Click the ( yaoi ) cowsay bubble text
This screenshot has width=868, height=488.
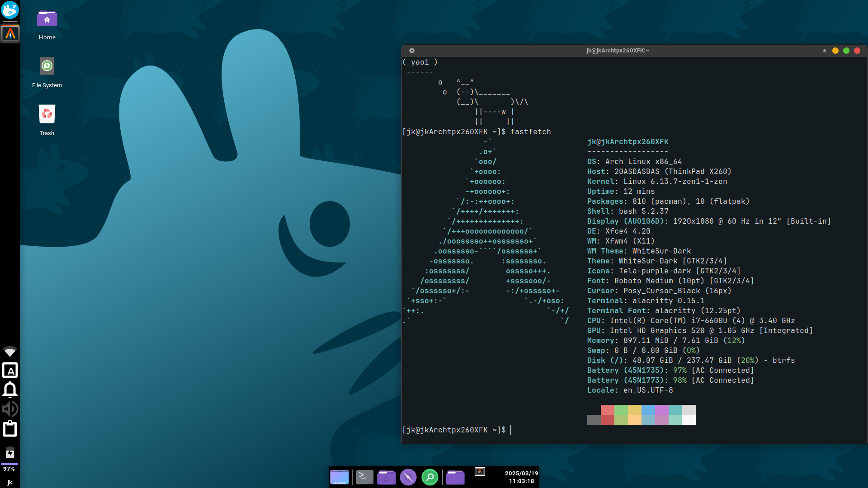[x=420, y=62]
